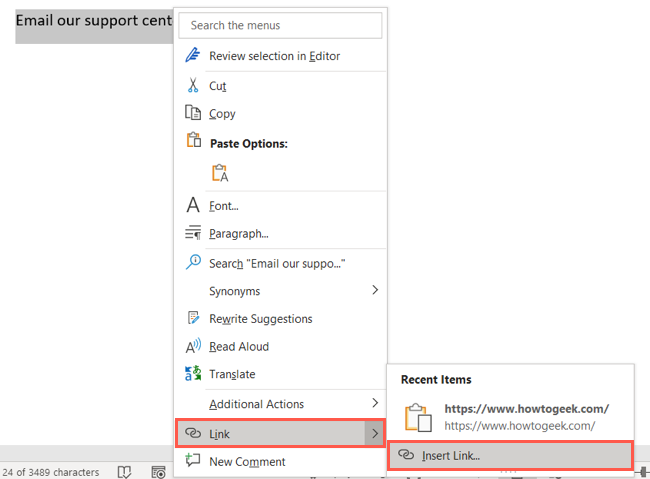Click the Font letter A icon

193,206
